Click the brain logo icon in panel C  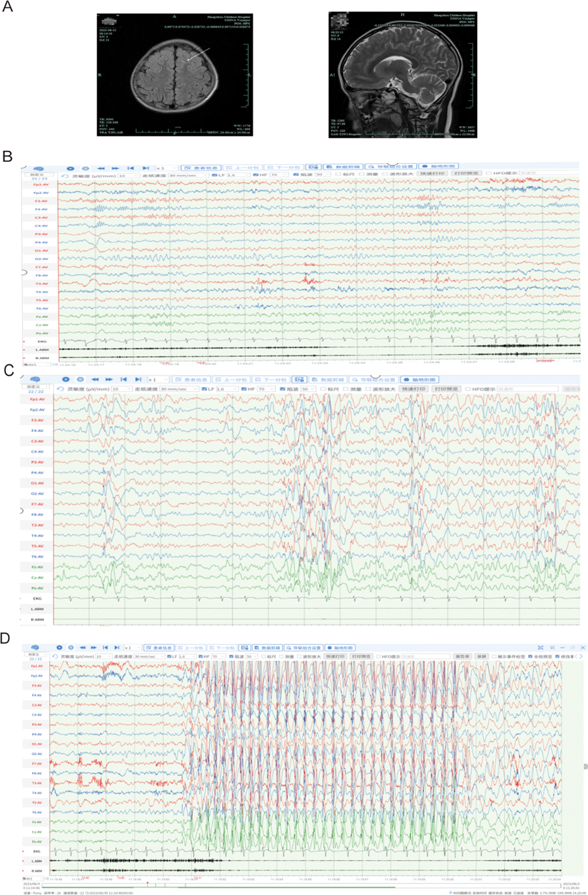[x=34, y=380]
